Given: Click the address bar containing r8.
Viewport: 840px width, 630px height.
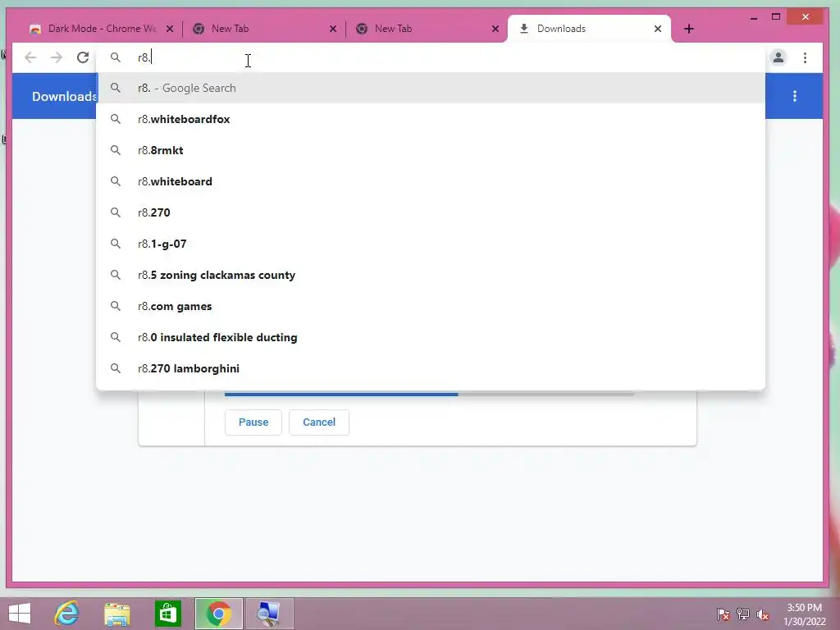Looking at the screenshot, I should tap(430, 57).
